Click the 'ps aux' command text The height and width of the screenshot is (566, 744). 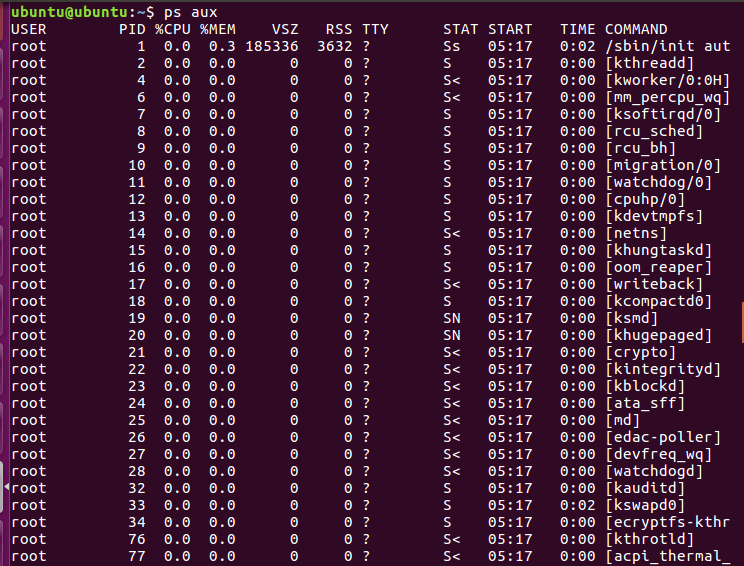(191, 12)
